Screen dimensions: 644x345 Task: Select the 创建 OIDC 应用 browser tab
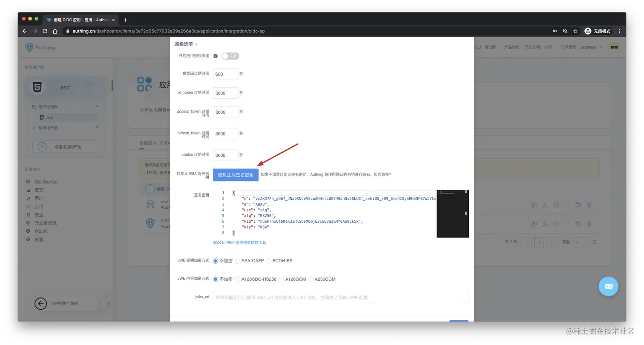[x=80, y=20]
